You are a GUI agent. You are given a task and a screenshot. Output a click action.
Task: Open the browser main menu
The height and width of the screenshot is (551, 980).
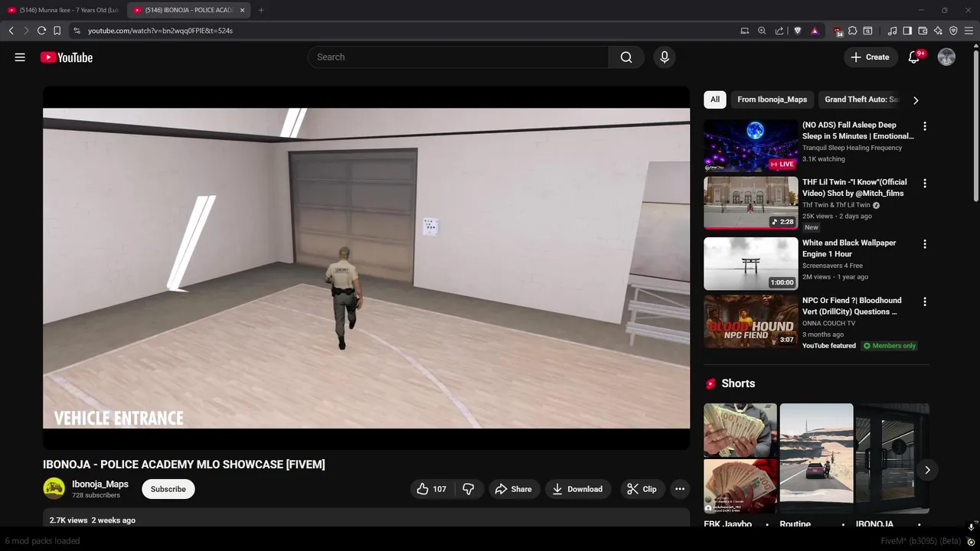pos(969,31)
